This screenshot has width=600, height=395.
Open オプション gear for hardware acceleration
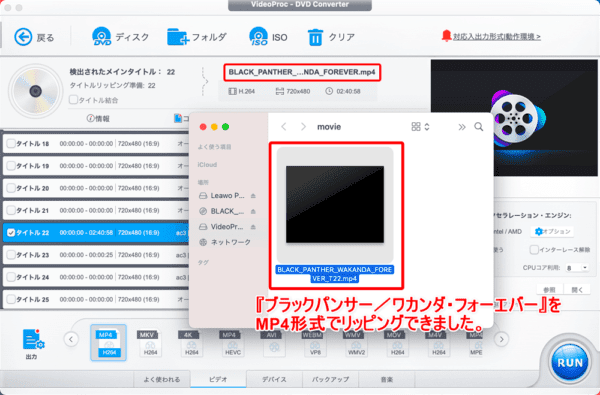pyautogui.click(x=552, y=231)
